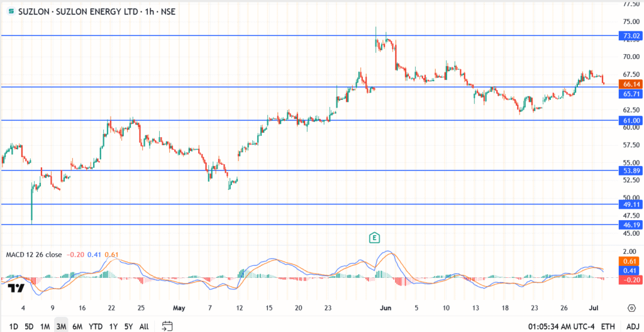
Task: Select the 1Y time range
Action: tap(113, 327)
